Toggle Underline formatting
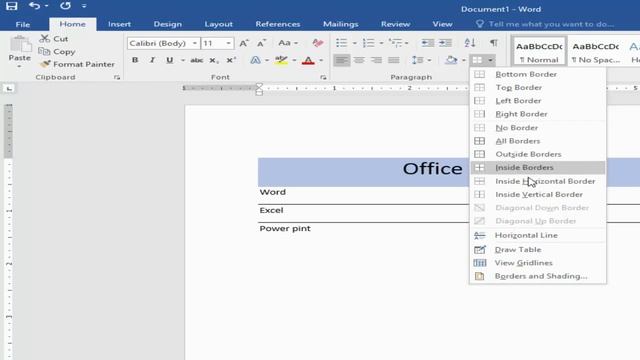640x360 pixels. [169, 60]
